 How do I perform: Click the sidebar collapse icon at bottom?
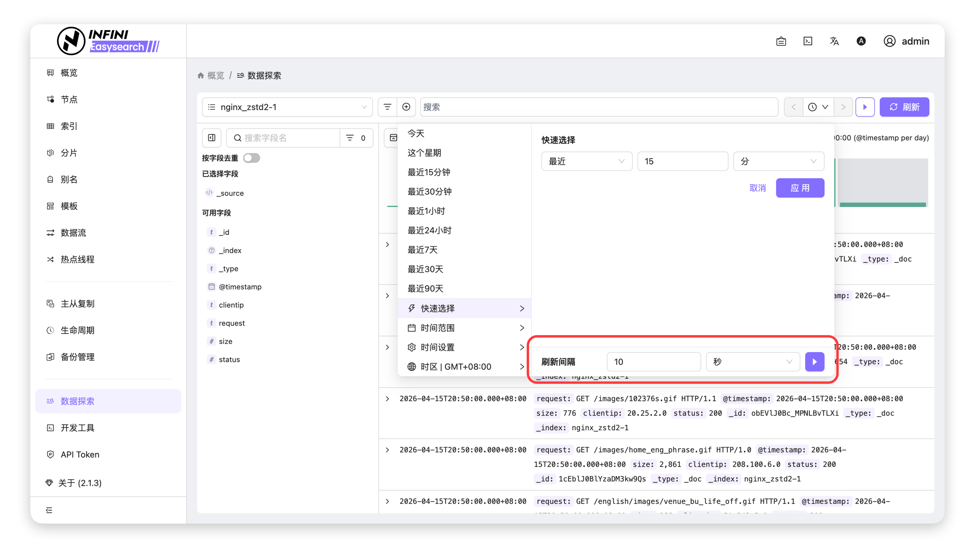coord(49,510)
